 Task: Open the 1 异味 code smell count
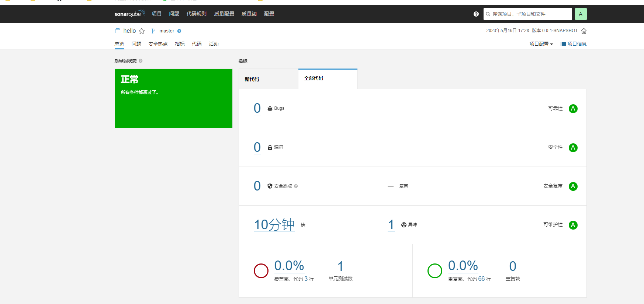(391, 225)
